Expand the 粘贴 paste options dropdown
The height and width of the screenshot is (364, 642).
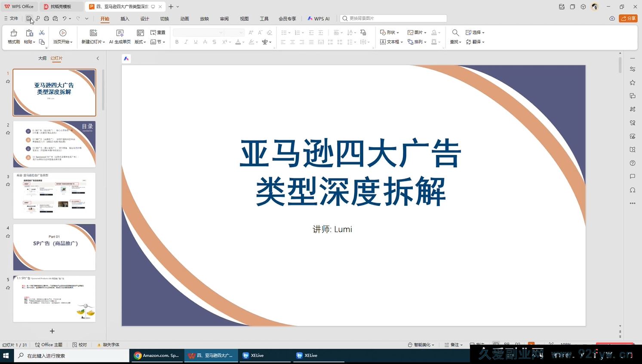[x=34, y=42]
